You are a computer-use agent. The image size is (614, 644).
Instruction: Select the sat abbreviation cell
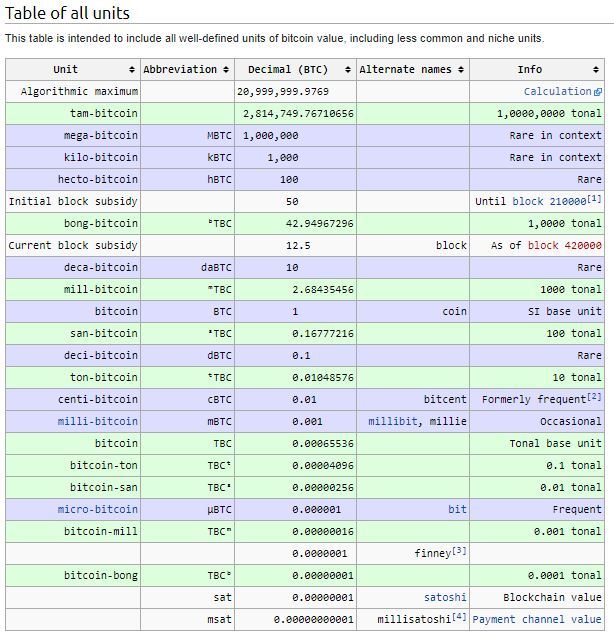pyautogui.click(x=188, y=597)
